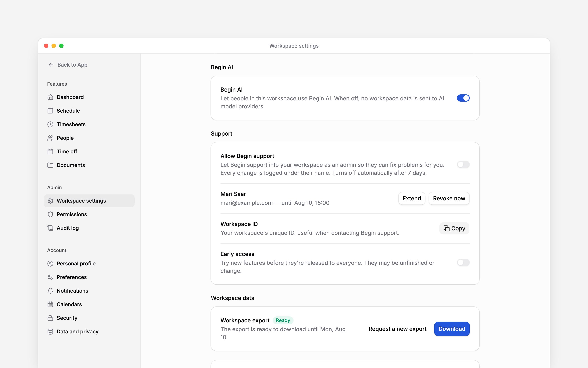
Task: Click the Ready status badge
Action: point(283,320)
